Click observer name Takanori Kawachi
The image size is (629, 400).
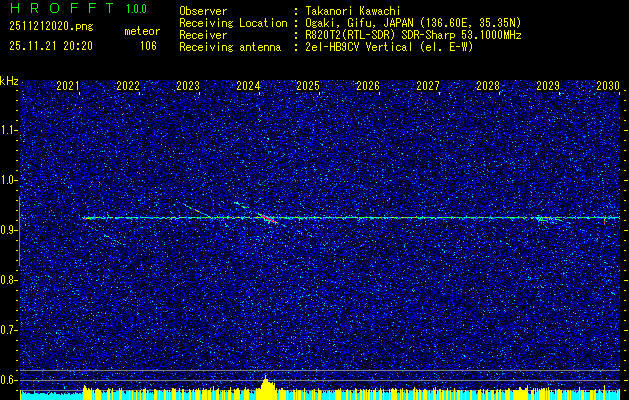click(x=353, y=11)
